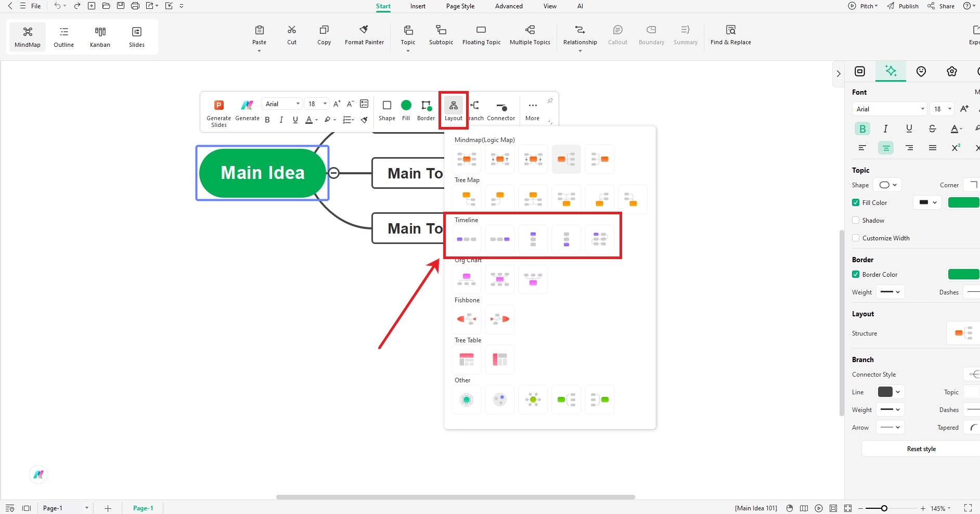Open the AI ribbon tab
This screenshot has height=514, width=980.
tap(580, 6)
